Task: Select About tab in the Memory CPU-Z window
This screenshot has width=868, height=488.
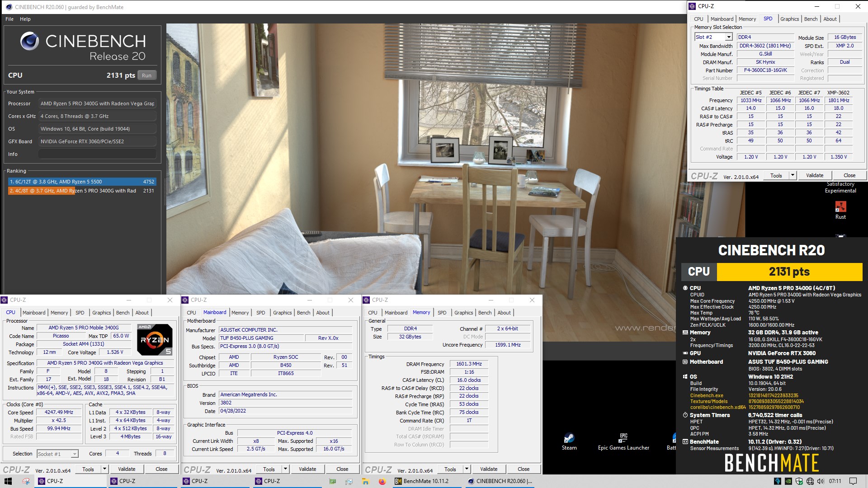Action: (504, 313)
